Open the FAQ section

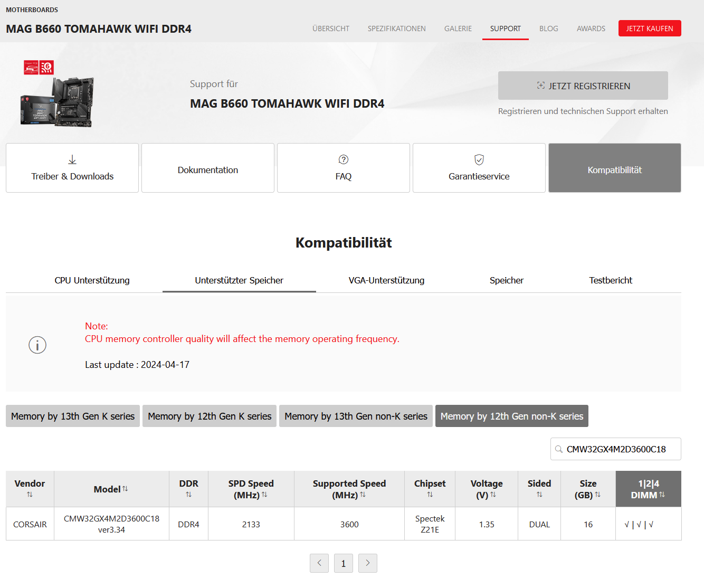point(344,168)
